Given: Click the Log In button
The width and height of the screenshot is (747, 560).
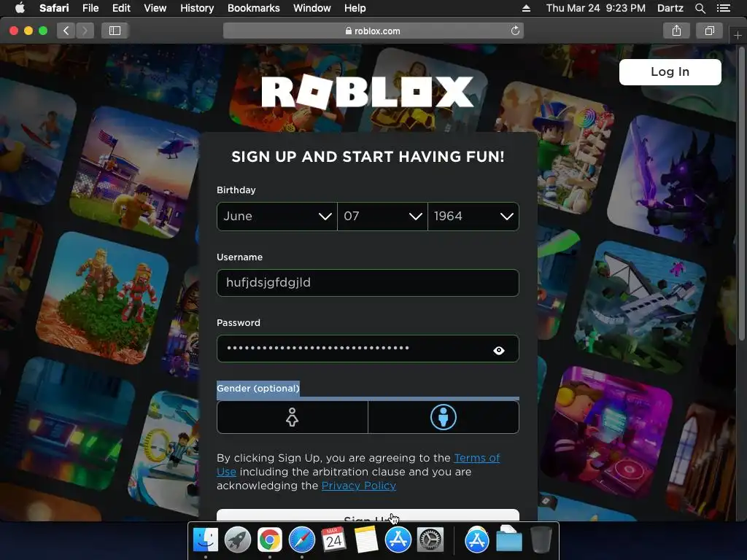Looking at the screenshot, I should click(x=670, y=72).
